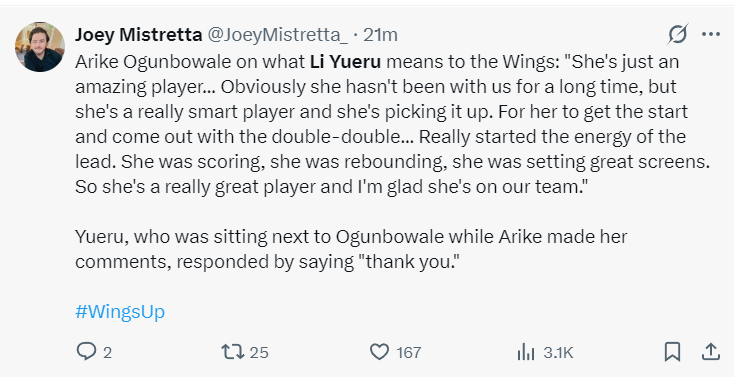
Task: Open Joey Mistretta's profile picture
Action: (x=40, y=47)
